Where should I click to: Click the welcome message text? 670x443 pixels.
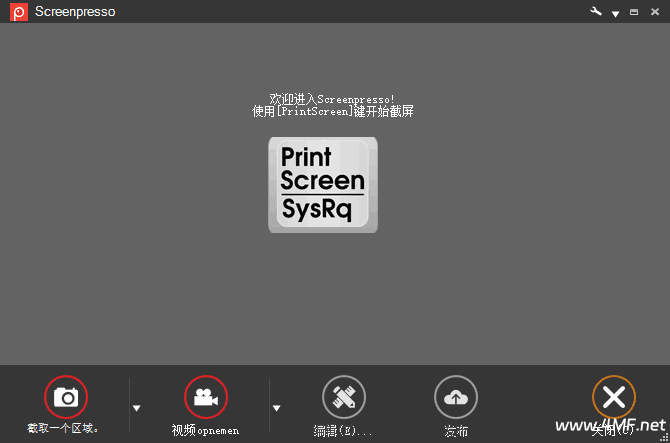click(x=332, y=105)
